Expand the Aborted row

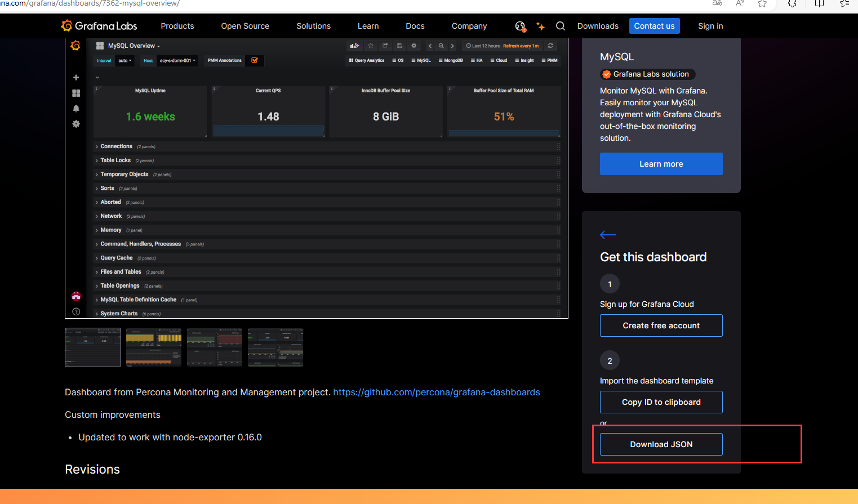(110, 202)
